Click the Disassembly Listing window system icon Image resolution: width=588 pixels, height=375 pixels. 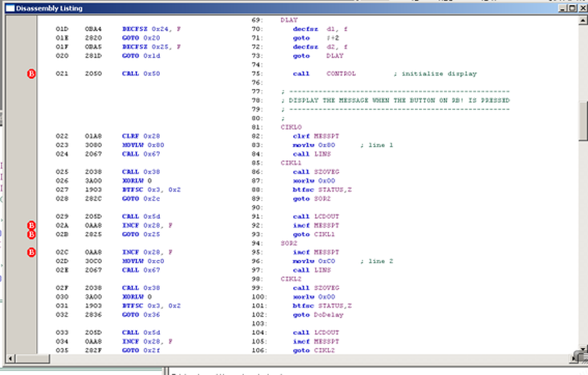tap(10, 8)
